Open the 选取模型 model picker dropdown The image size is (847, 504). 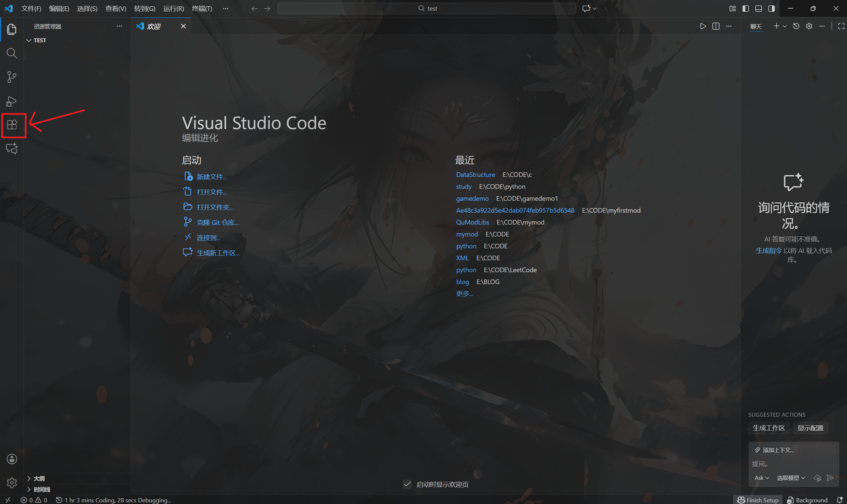[x=791, y=478]
